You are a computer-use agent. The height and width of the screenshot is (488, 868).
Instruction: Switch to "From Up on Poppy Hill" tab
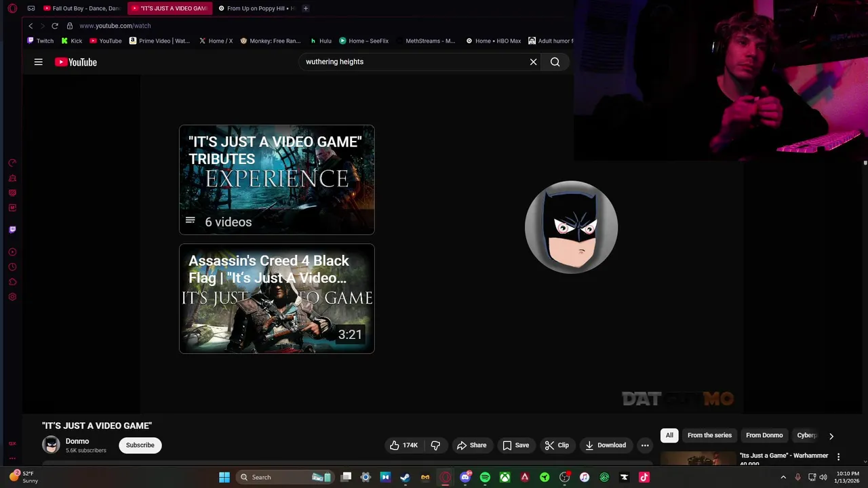click(x=256, y=8)
